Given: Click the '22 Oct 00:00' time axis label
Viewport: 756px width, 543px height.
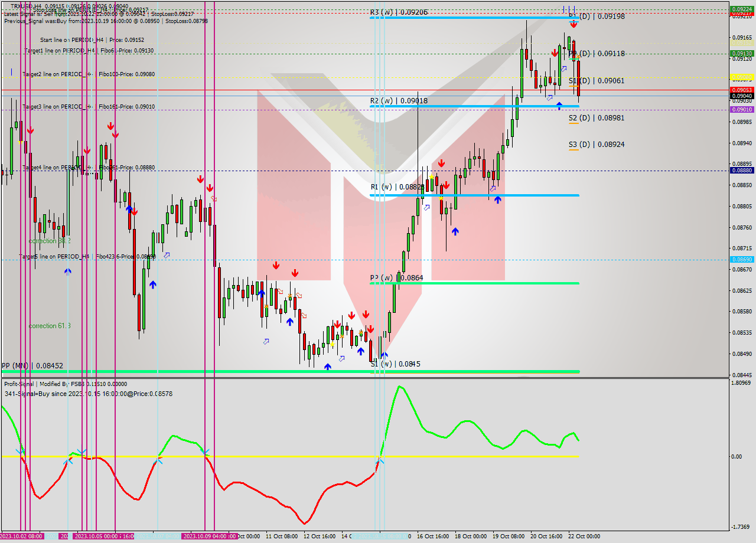Looking at the screenshot, I should pyautogui.click(x=584, y=536).
